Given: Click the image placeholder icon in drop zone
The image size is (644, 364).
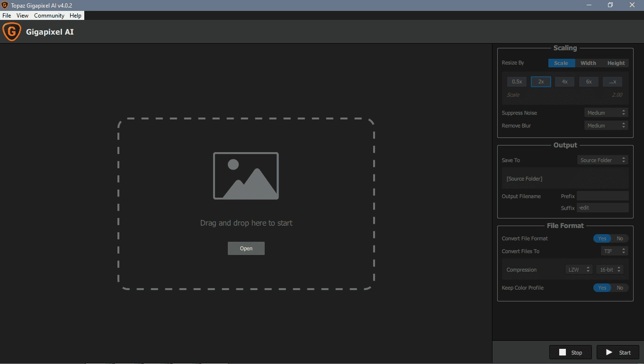Looking at the screenshot, I should pyautogui.click(x=246, y=176).
